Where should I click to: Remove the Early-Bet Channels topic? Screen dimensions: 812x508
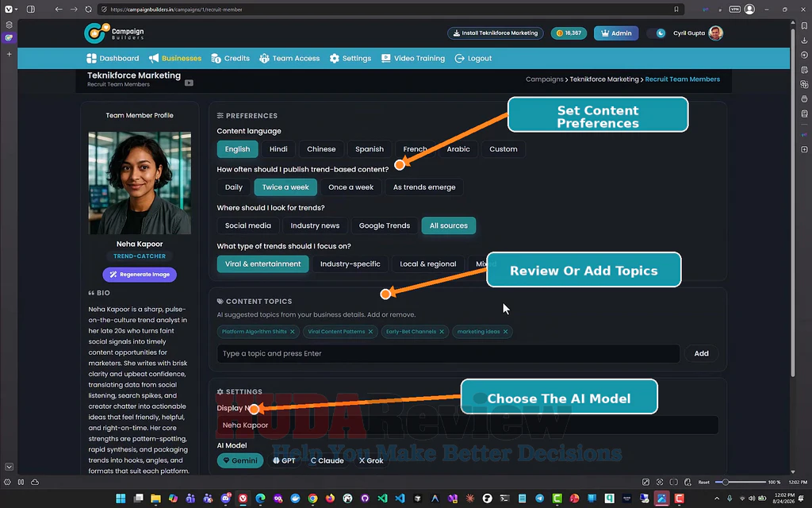coord(441,332)
